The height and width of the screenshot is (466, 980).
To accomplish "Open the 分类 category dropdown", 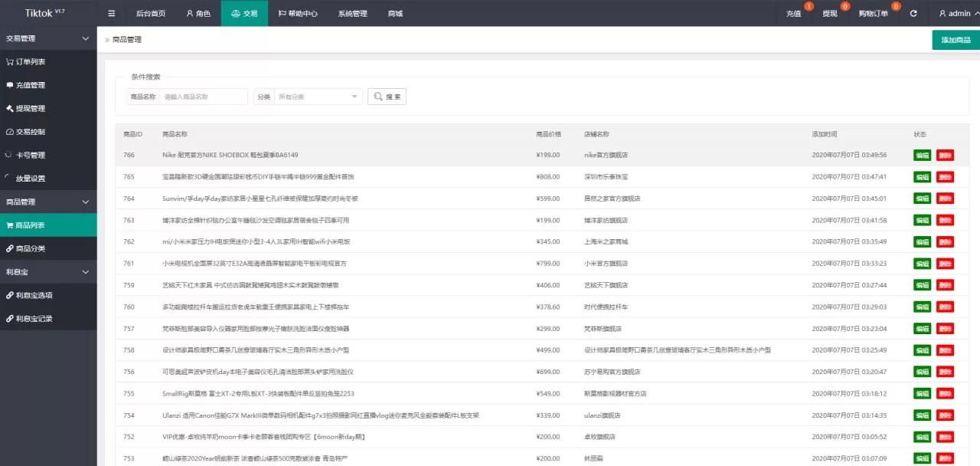I will coord(318,97).
